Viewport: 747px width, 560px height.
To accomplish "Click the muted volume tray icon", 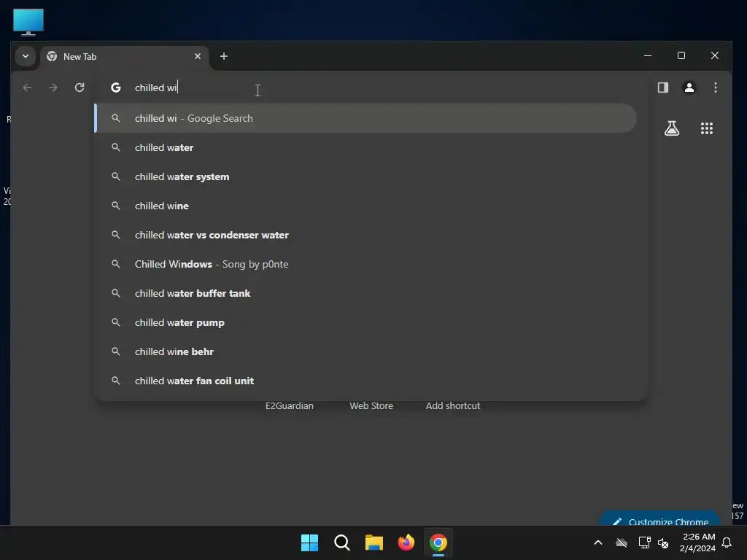I will (663, 542).
